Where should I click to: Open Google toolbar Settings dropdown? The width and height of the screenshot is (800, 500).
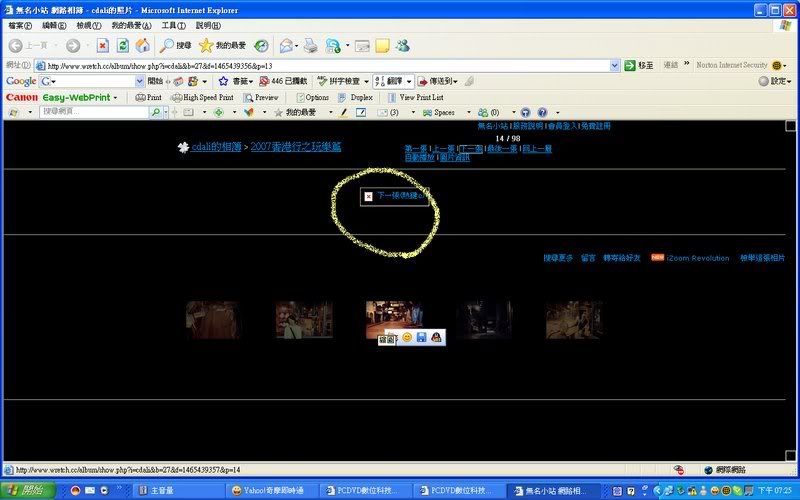click(774, 81)
